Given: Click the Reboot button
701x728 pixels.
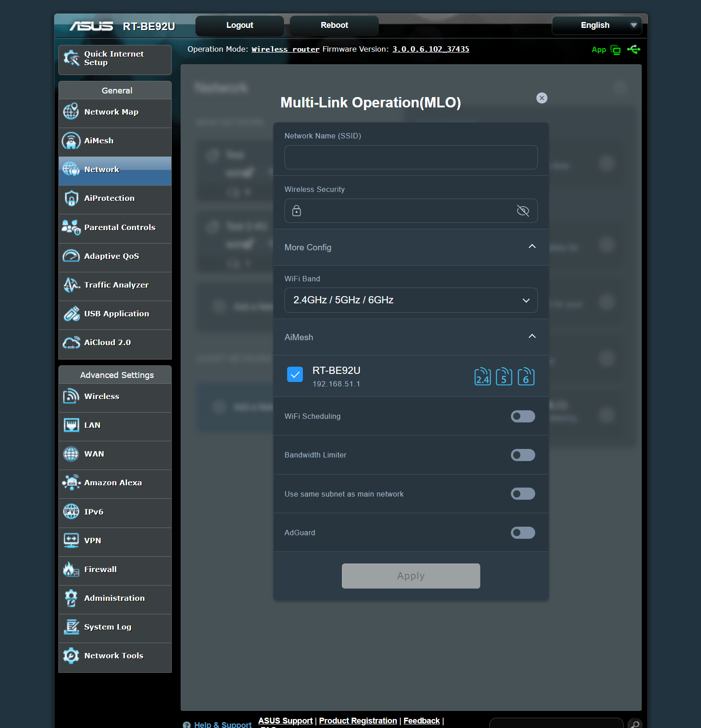Looking at the screenshot, I should [x=334, y=26].
